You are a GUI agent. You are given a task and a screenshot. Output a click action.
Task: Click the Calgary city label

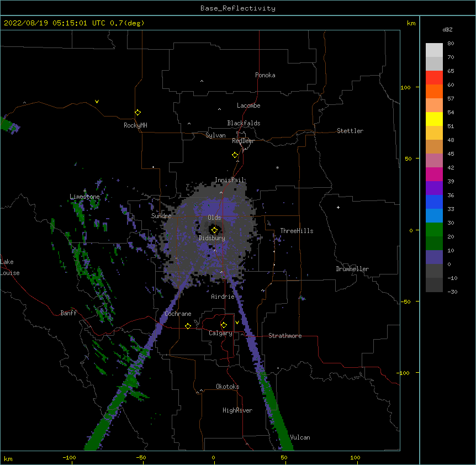click(x=220, y=333)
